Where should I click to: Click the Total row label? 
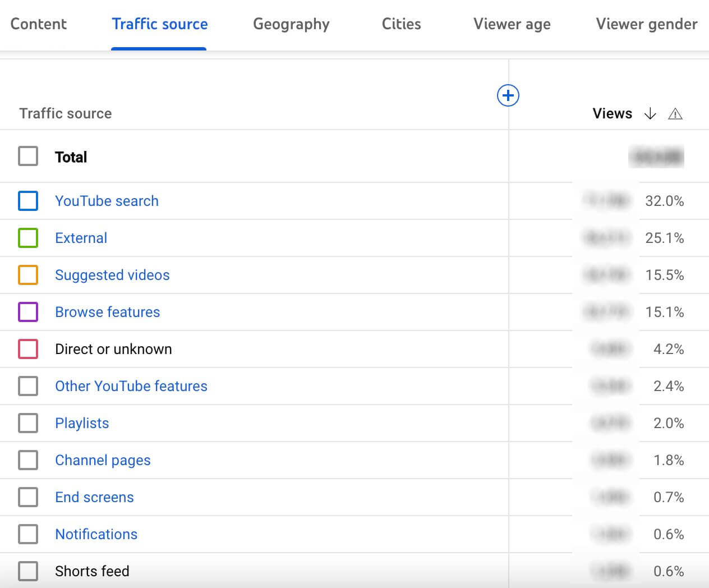71,157
